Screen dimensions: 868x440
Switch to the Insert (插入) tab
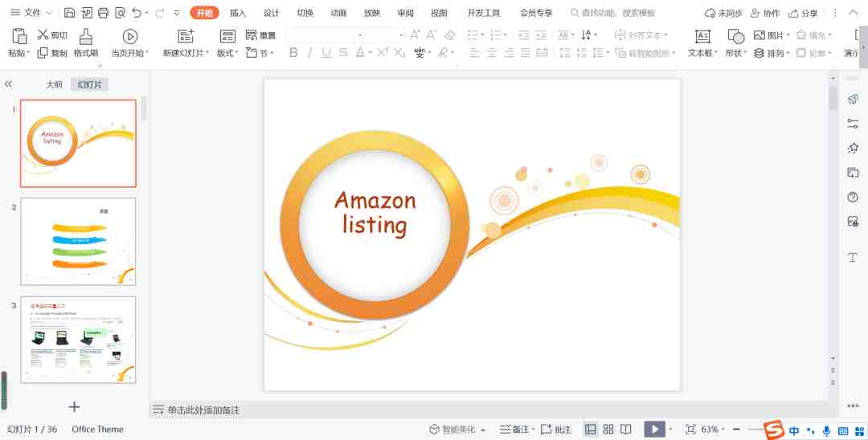[238, 13]
